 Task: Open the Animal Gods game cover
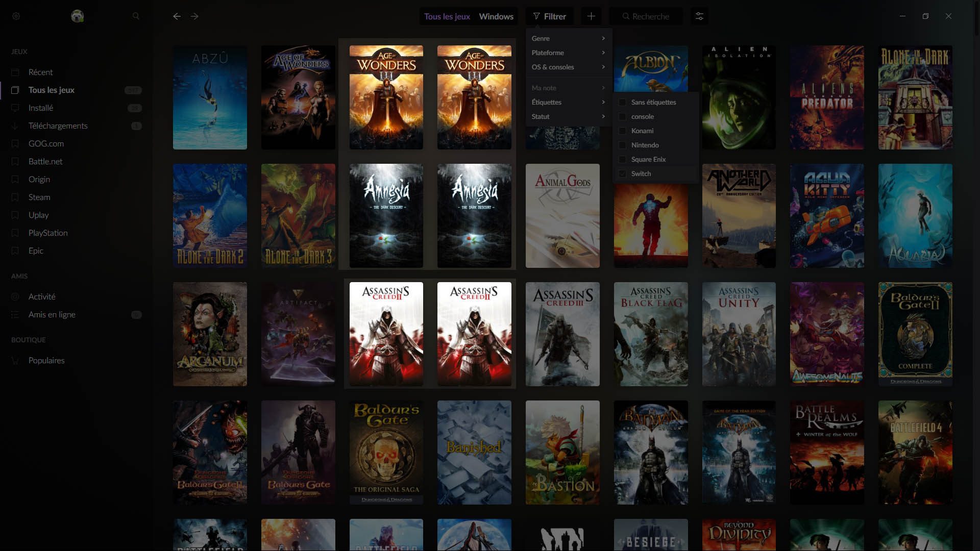[x=562, y=216]
